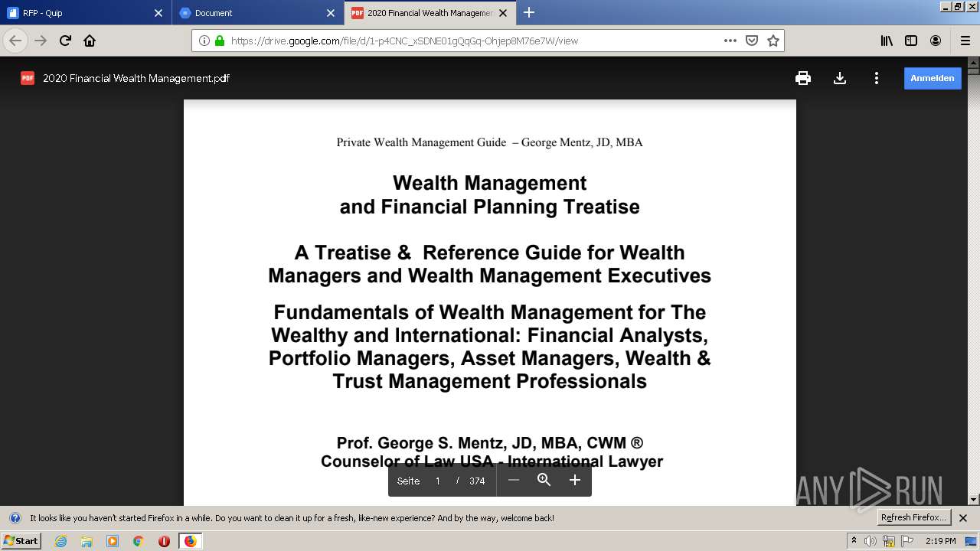This screenshot has height=551, width=980.
Task: Open the three-dot more actions menu
Action: click(x=877, y=78)
